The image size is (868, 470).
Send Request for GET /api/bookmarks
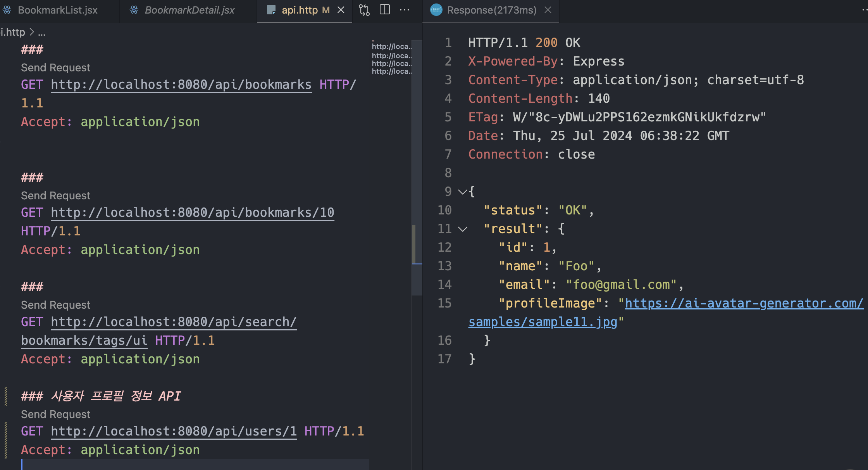(55, 68)
